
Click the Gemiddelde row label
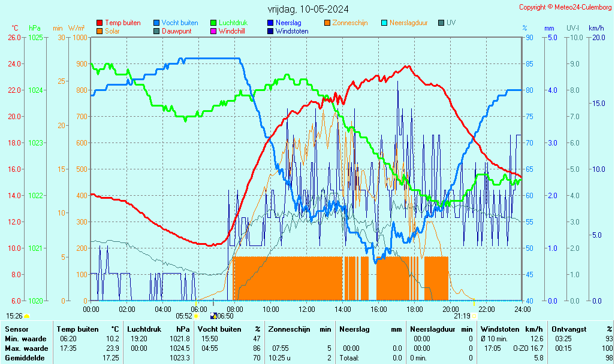click(23, 357)
